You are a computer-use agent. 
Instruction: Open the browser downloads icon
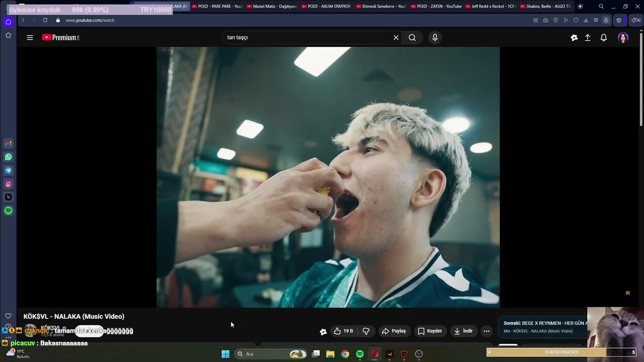[586, 20]
